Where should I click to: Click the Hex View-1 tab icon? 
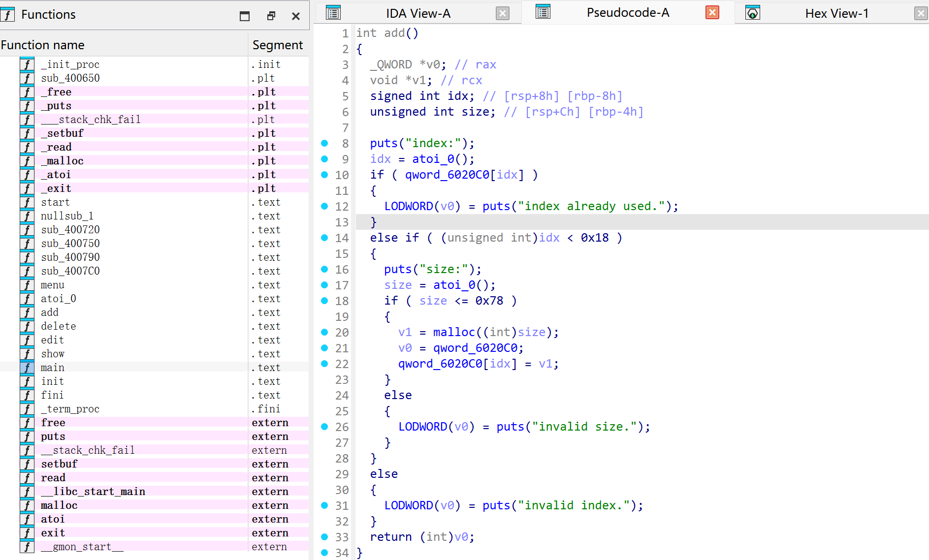[x=753, y=13]
